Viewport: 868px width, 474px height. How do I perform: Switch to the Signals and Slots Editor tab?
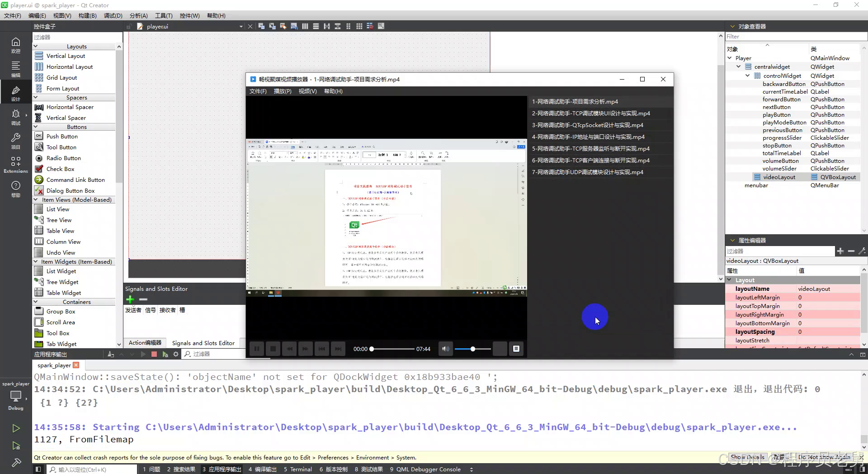point(203,343)
